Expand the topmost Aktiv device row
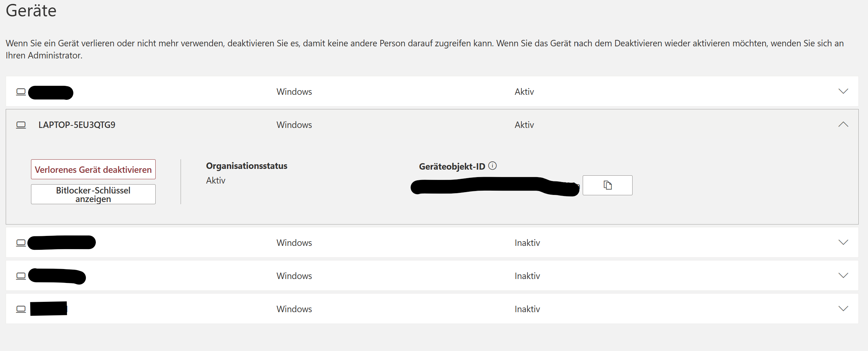The width and height of the screenshot is (868, 351). pyautogui.click(x=843, y=91)
